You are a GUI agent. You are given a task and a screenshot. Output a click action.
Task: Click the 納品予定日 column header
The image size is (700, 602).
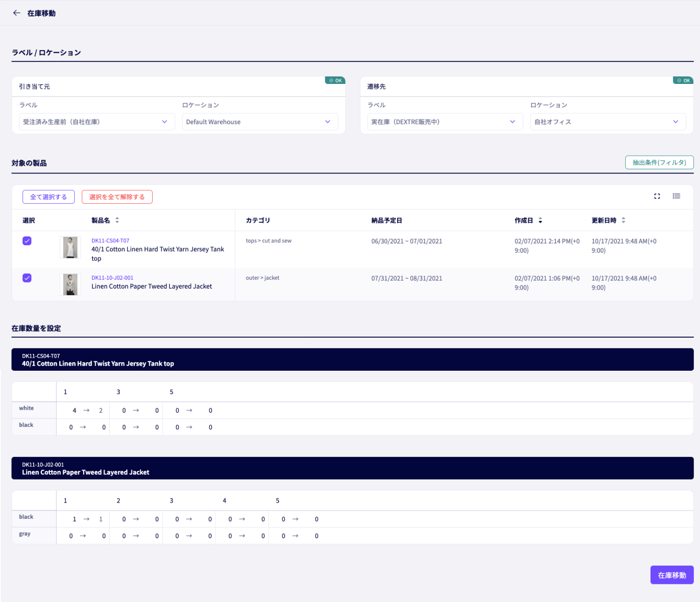coord(386,220)
